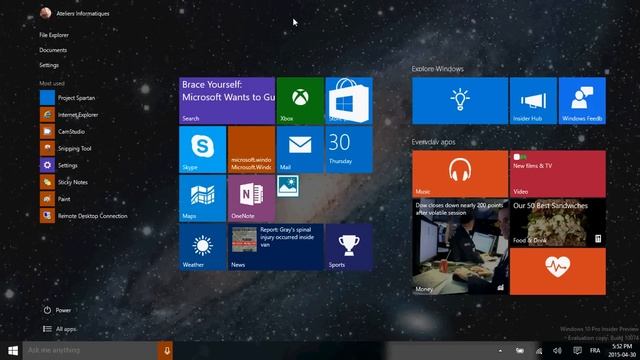Launch Project Spartan from Most used
Viewport: 640px width, 360px height.
[x=68, y=98]
